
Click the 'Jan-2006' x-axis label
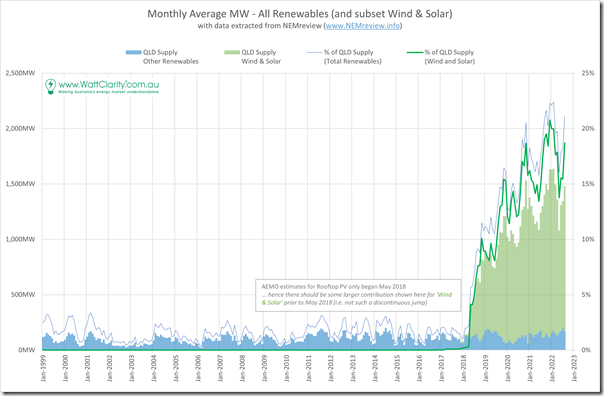[198, 368]
